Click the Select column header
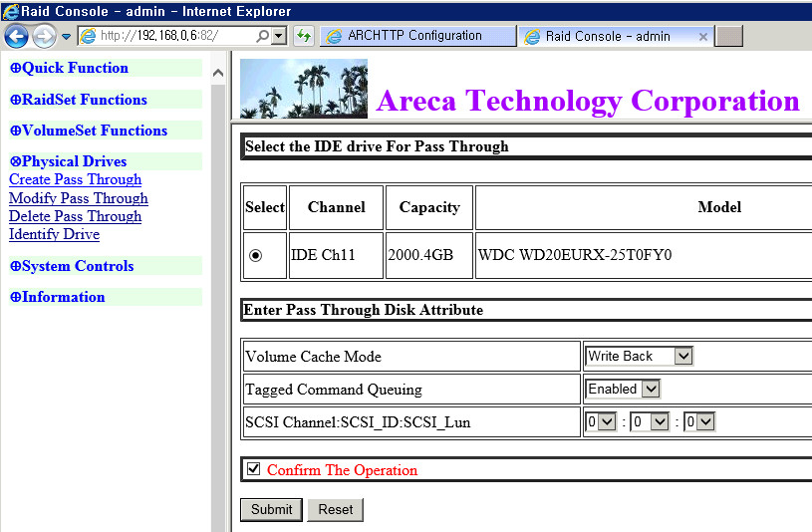The width and height of the screenshot is (812, 532). coord(265,207)
